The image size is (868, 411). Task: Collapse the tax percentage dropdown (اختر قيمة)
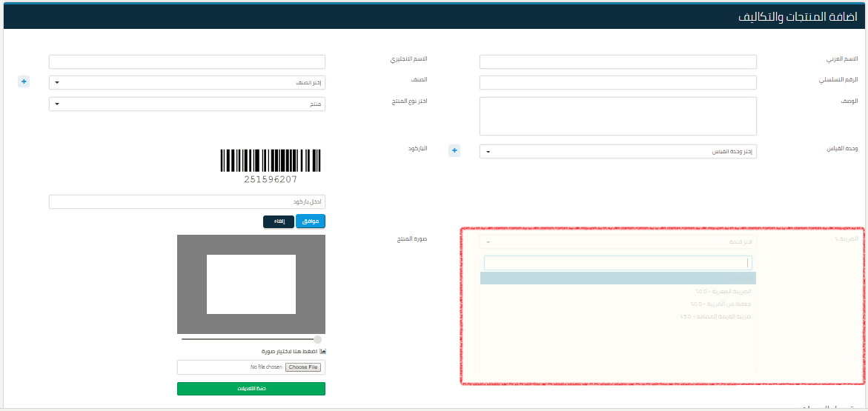click(x=617, y=241)
